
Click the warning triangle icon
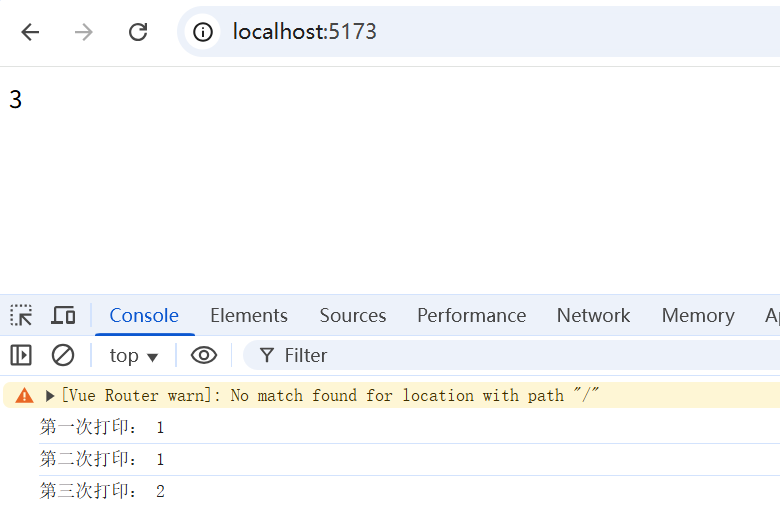[24, 396]
